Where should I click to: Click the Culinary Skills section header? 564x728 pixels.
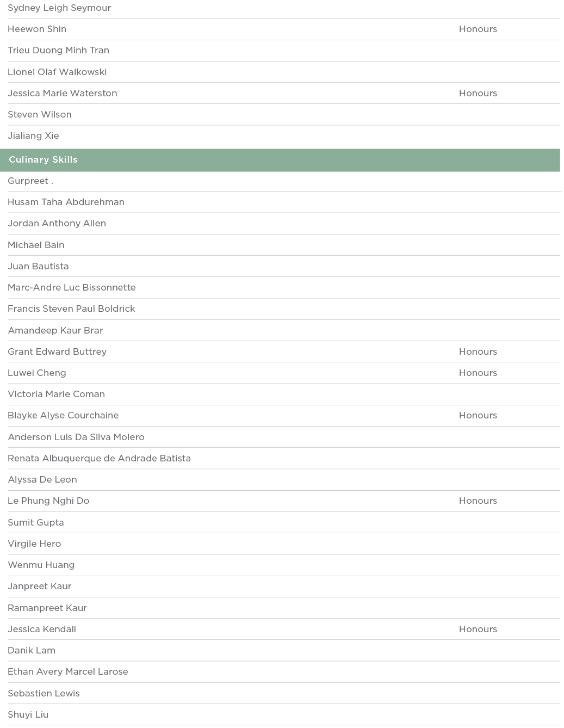(44, 160)
